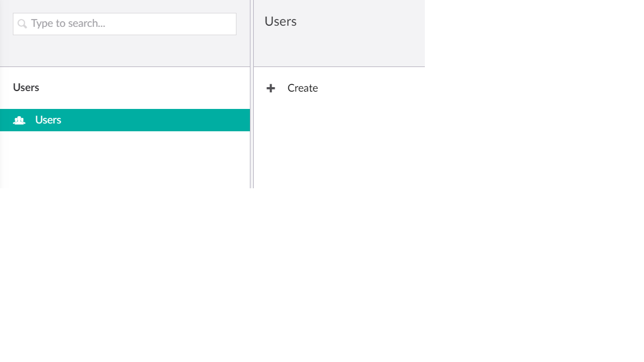Screen dimensions: 644x362
Task: Click the placeholder text in search box
Action: pos(68,24)
